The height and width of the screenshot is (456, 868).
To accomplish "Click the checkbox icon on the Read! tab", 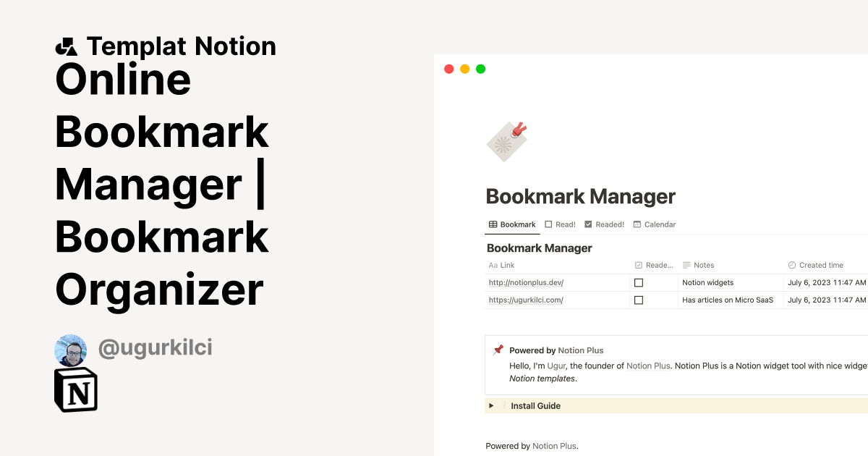I will 548,224.
